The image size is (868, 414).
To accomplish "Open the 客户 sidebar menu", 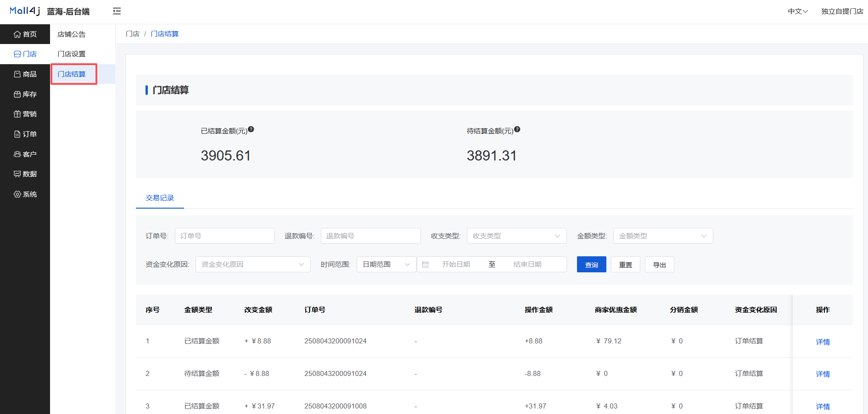I will click(x=25, y=154).
